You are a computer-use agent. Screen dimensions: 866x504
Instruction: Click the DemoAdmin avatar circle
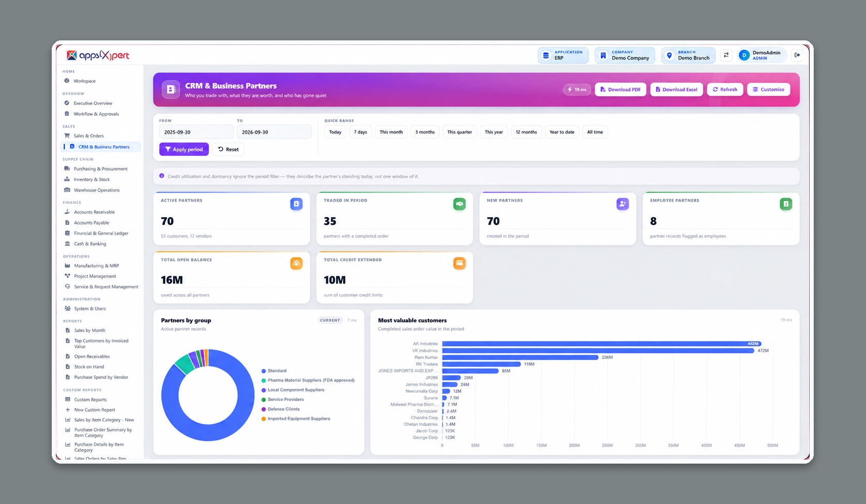(x=744, y=55)
